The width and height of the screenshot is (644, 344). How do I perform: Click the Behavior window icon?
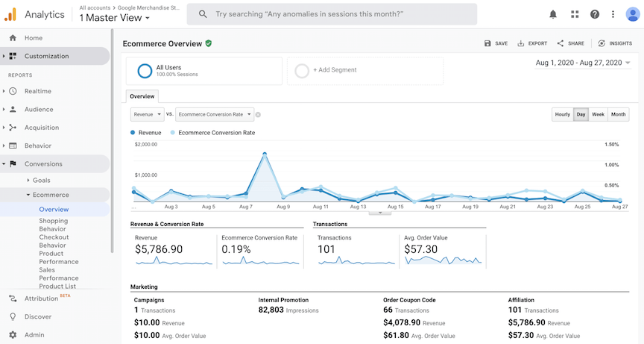[x=13, y=146]
